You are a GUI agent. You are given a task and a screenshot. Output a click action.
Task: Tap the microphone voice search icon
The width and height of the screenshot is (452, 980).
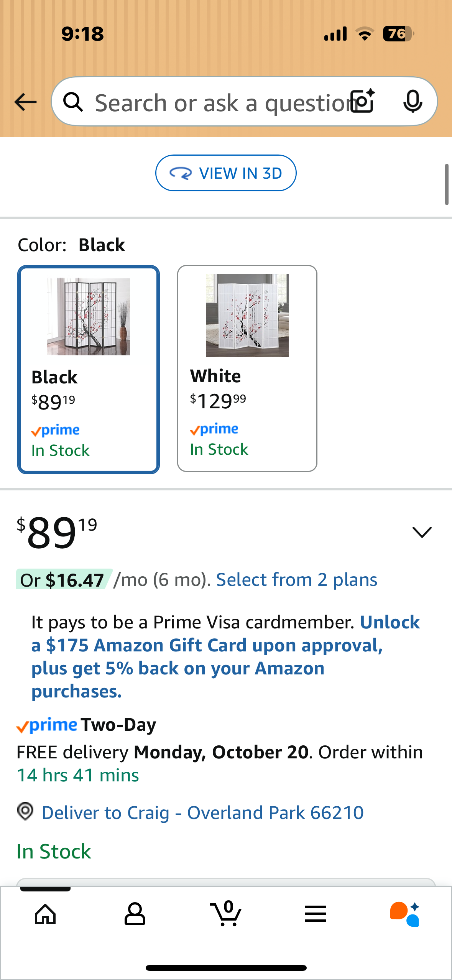tap(413, 102)
